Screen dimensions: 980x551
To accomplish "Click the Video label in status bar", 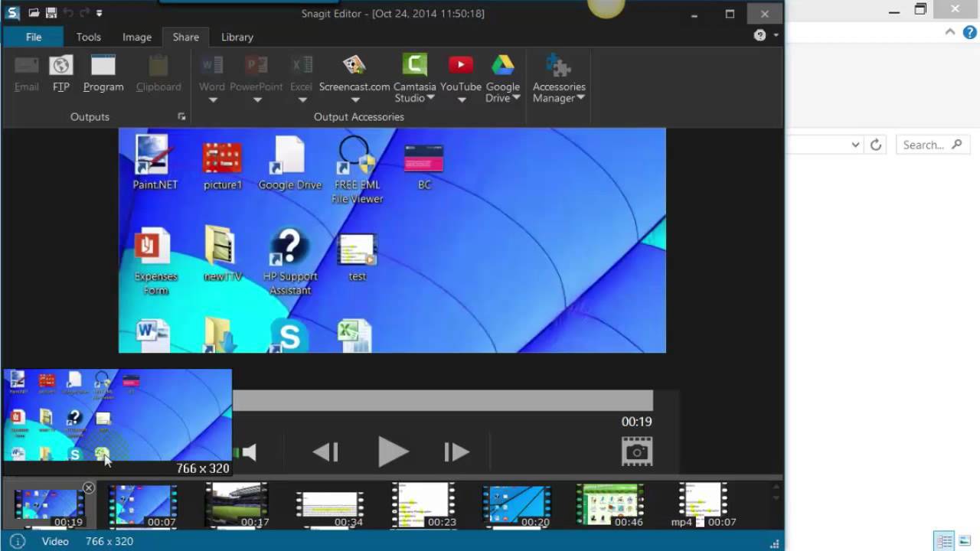I will coord(55,541).
